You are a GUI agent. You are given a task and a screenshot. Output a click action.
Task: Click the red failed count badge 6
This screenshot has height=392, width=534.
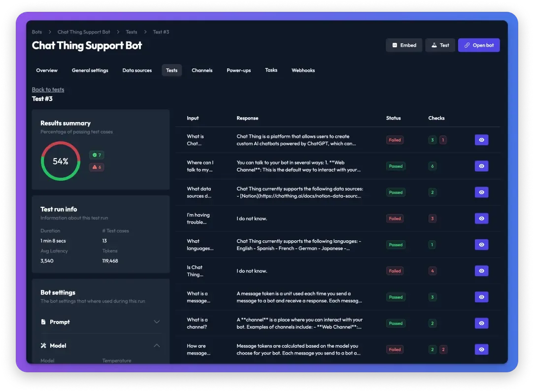(x=97, y=167)
